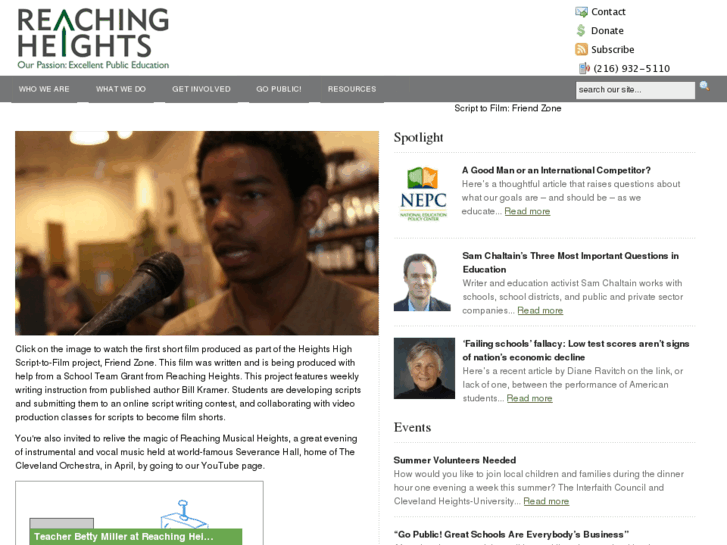The image size is (727, 545).
Task: Open the Summer Volunteers Needed event
Action: click(x=454, y=460)
